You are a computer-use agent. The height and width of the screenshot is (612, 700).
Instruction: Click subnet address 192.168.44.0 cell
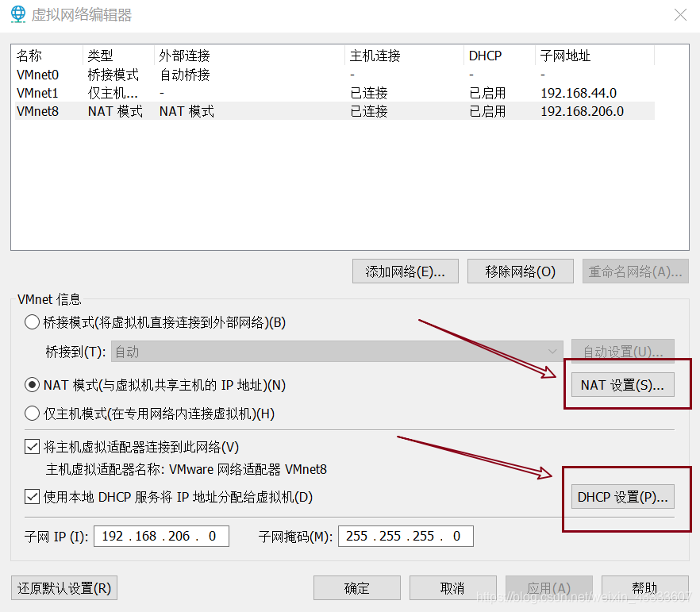[579, 93]
